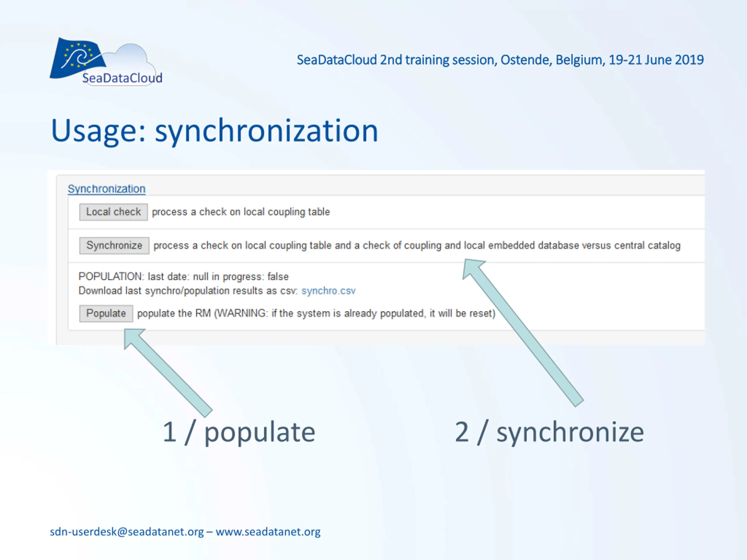Image resolution: width=747 pixels, height=560 pixels.
Task: Click the SeaDataCloud 2nd training session header text
Action: coord(500,60)
